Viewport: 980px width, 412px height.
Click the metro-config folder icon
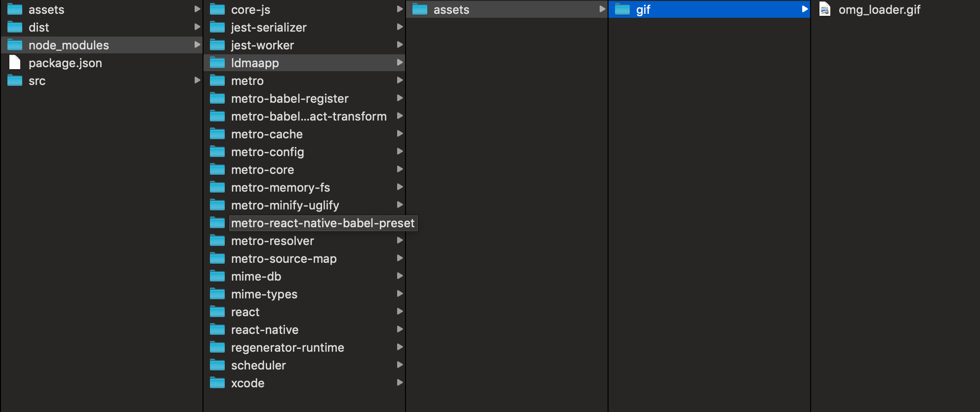217,152
